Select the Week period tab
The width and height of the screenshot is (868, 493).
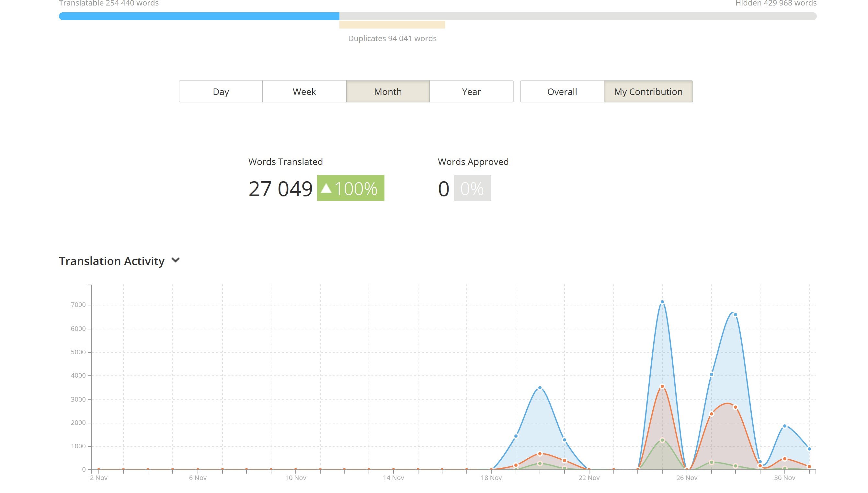coord(304,91)
